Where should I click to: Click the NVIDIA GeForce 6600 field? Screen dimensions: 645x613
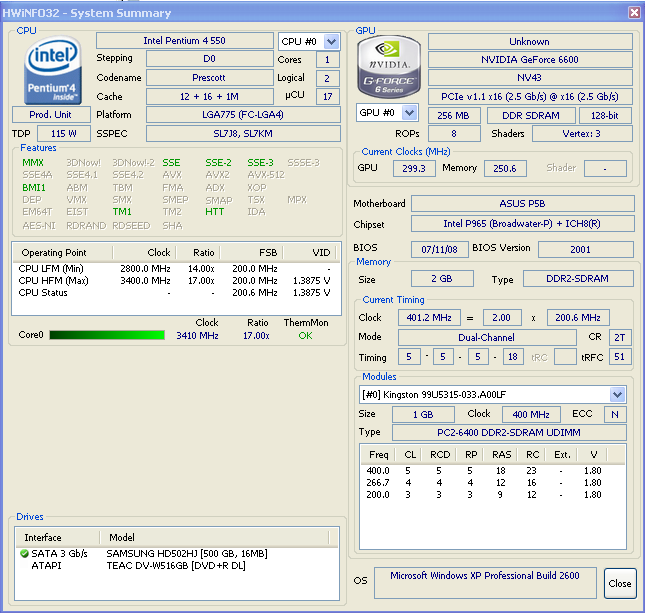[530, 60]
